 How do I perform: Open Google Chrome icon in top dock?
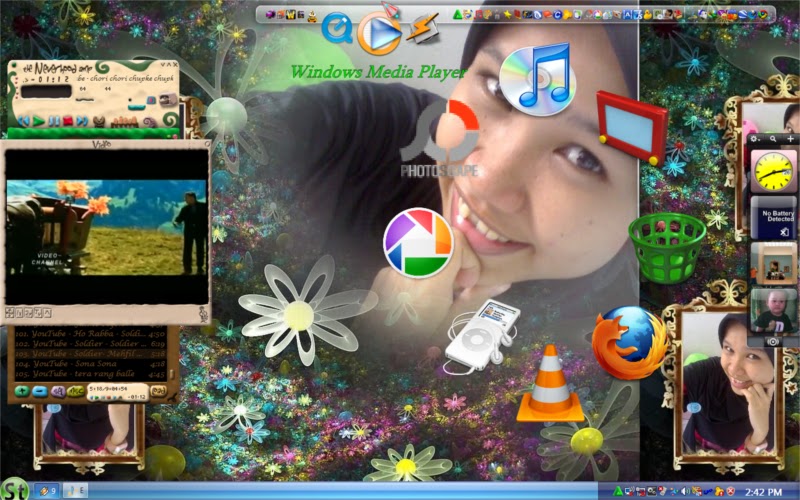[764, 15]
